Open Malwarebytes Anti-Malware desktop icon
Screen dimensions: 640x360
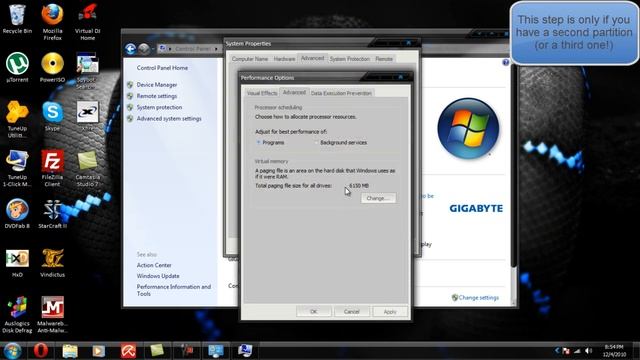(52, 314)
